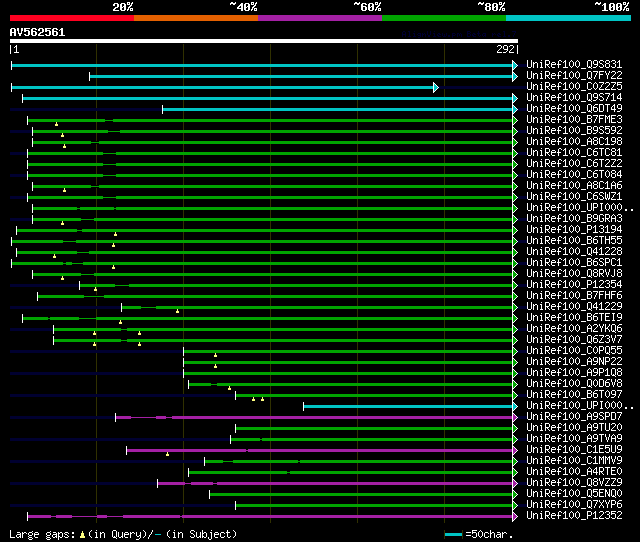
Task: Select the UniRef100_A9P1Q8 label
Action: click(574, 373)
